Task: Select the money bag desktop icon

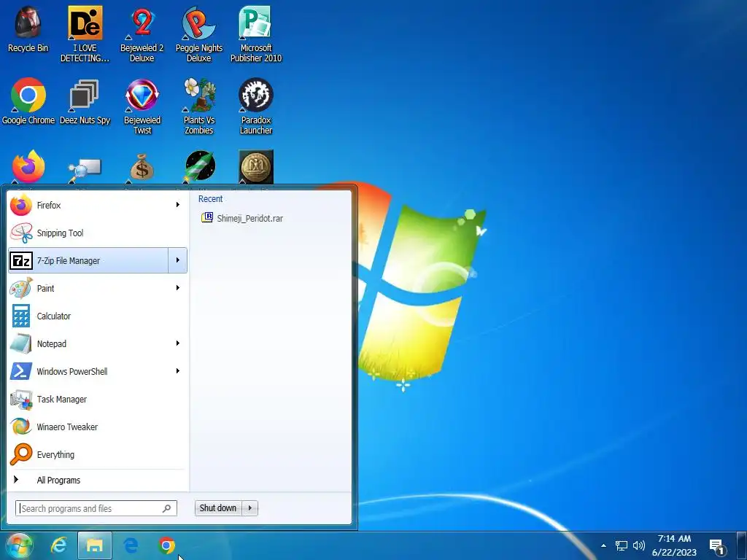Action: (x=142, y=167)
